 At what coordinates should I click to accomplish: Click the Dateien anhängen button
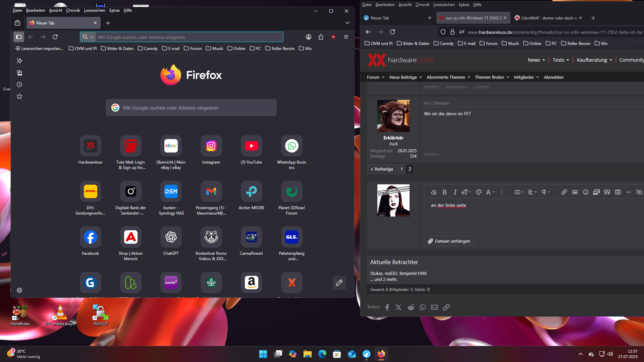point(449,241)
